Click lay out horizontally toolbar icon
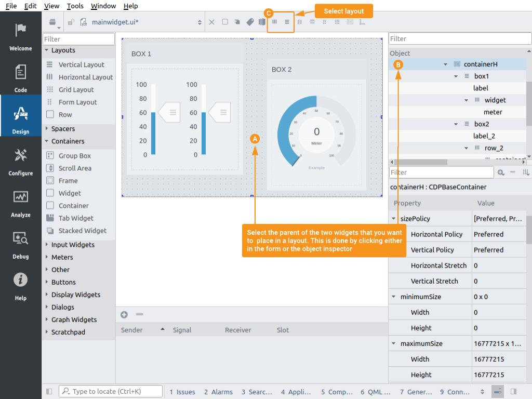The width and height of the screenshot is (532, 399). click(275, 22)
